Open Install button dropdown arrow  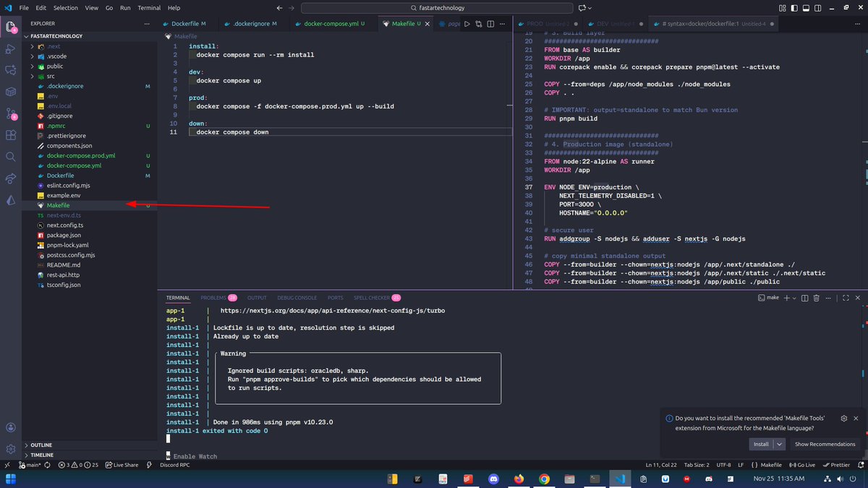(x=779, y=444)
